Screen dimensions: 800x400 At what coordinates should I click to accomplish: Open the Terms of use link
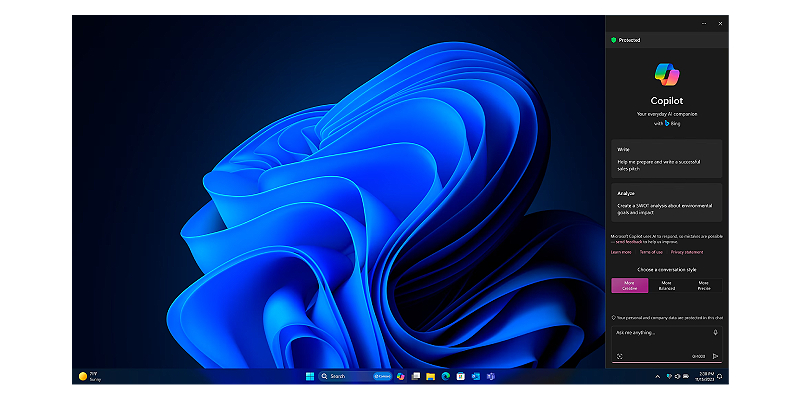click(651, 252)
